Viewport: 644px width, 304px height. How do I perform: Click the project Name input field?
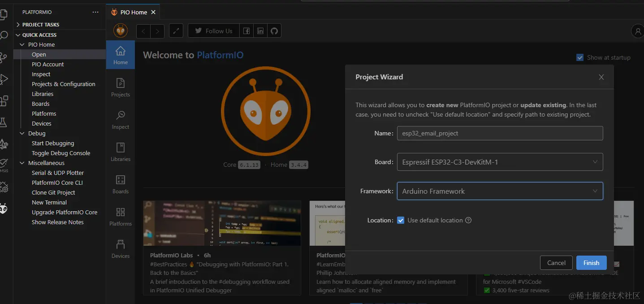tap(500, 133)
